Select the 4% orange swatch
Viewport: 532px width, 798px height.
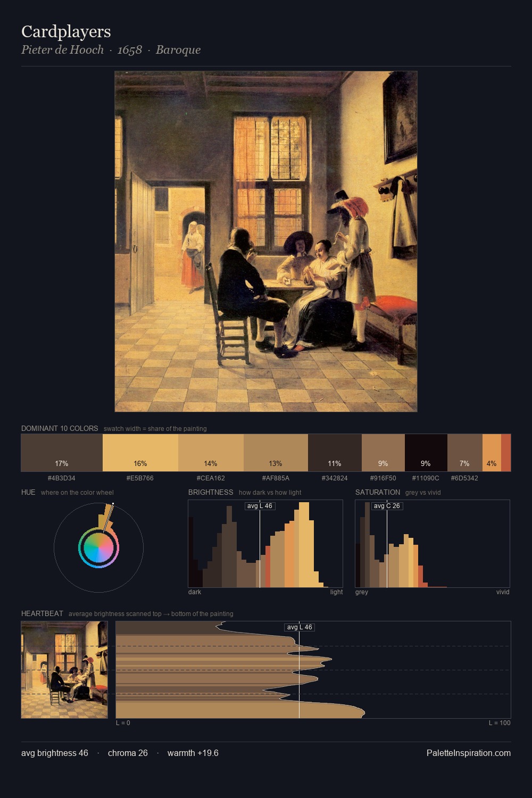[x=492, y=453]
